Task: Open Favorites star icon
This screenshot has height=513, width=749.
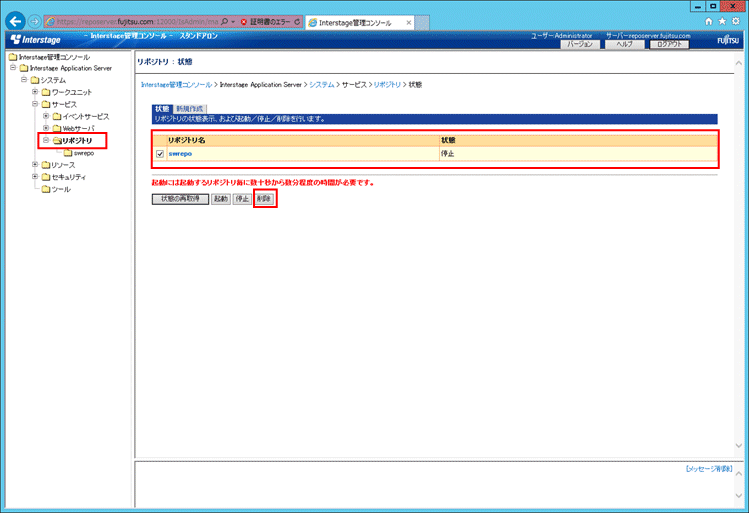Action: pos(722,21)
